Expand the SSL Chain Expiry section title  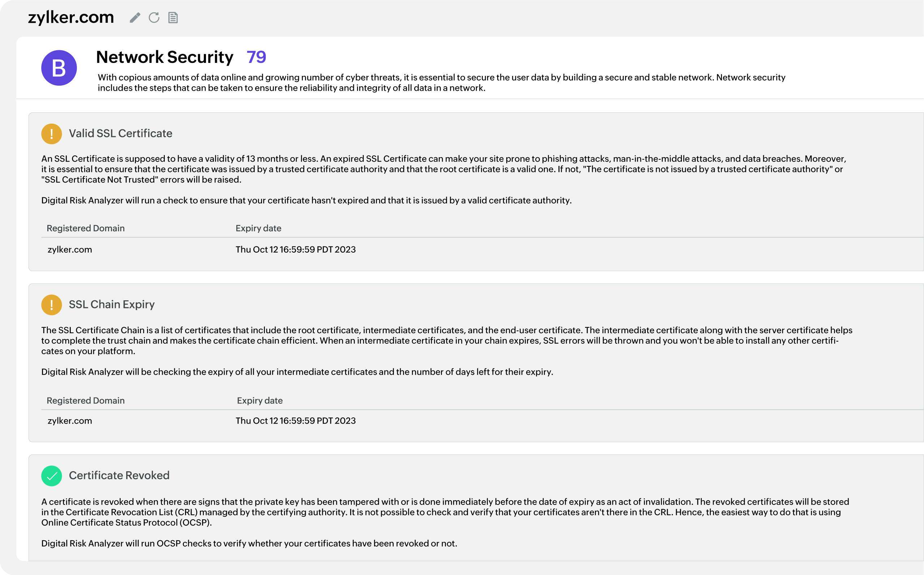[112, 305]
